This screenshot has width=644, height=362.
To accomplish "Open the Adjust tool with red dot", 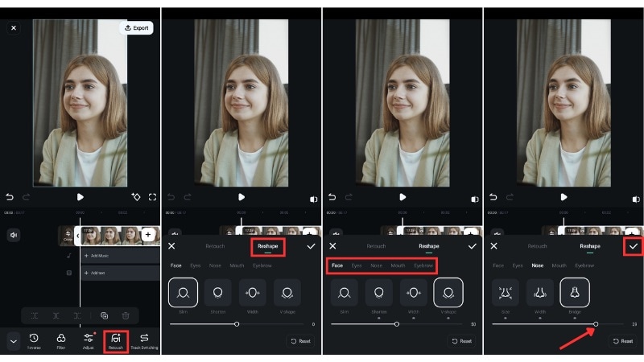I will tap(89, 341).
